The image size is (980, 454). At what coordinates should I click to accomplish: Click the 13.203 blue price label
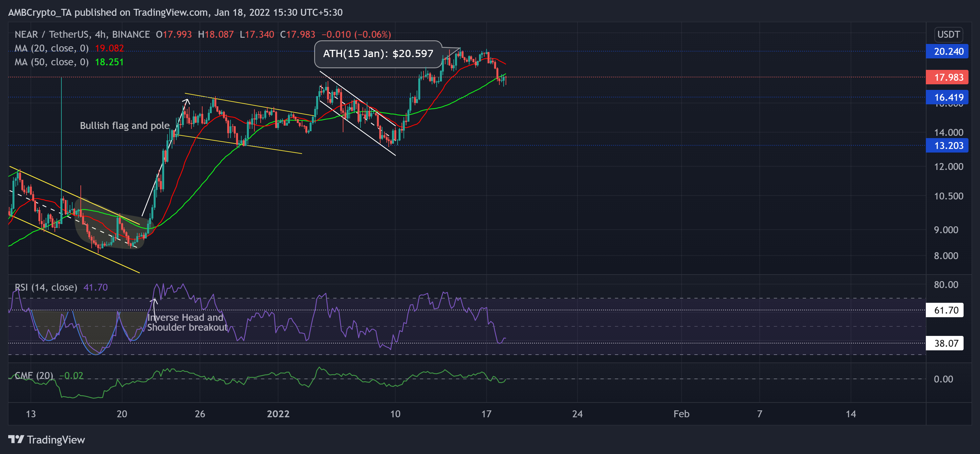947,146
